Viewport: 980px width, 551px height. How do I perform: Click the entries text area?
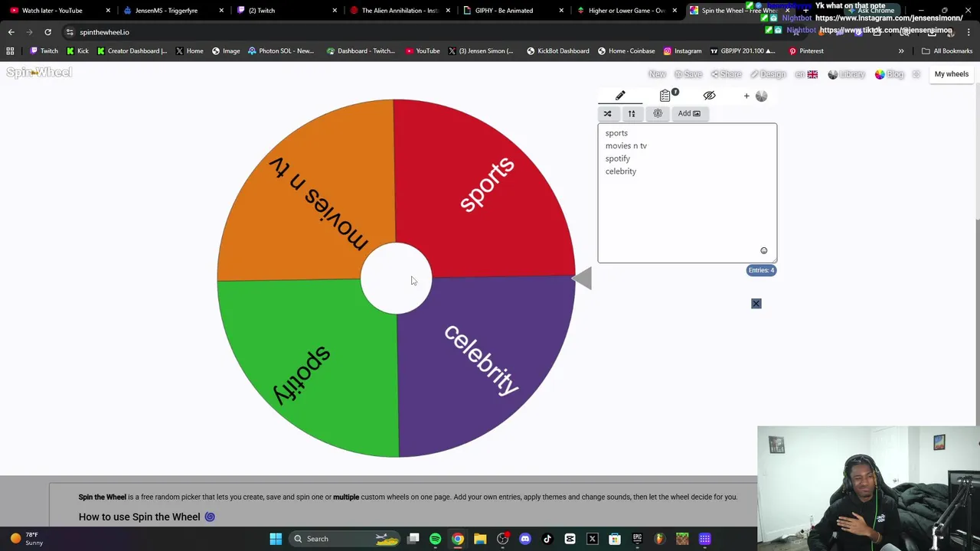tap(688, 193)
